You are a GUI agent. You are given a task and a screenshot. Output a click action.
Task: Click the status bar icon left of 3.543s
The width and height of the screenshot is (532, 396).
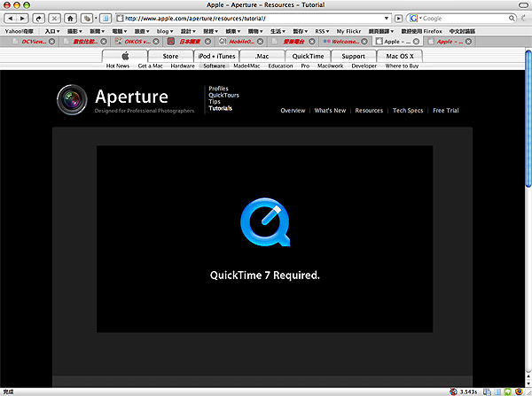(x=453, y=392)
